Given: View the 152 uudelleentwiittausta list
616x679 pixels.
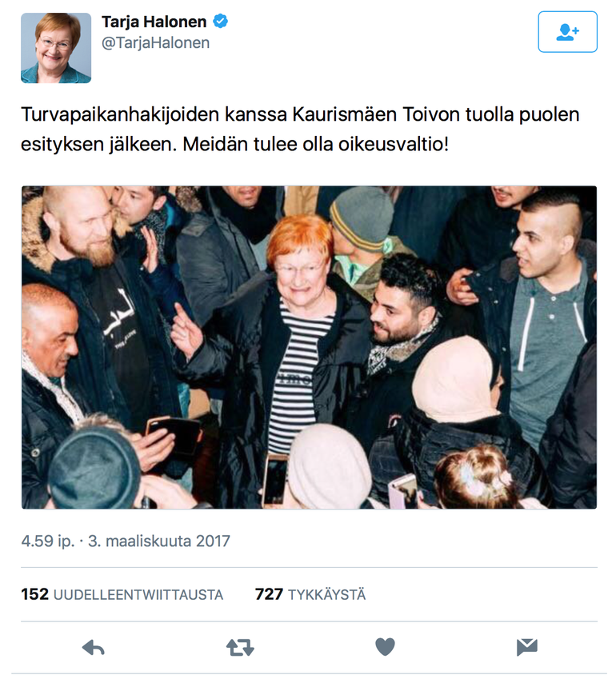Looking at the screenshot, I should [x=122, y=594].
